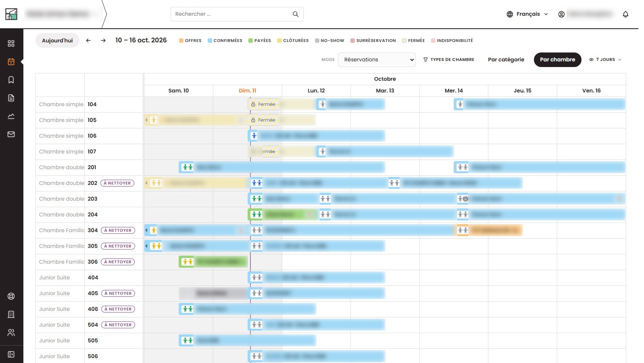This screenshot has height=363, width=644.
Task: Go to next week with right arrow
Action: [x=103, y=40]
